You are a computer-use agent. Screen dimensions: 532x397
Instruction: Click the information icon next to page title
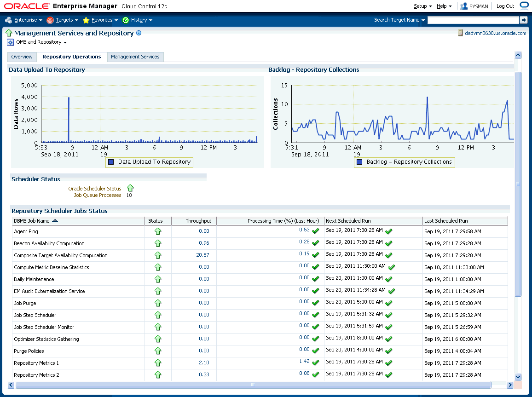click(x=139, y=33)
